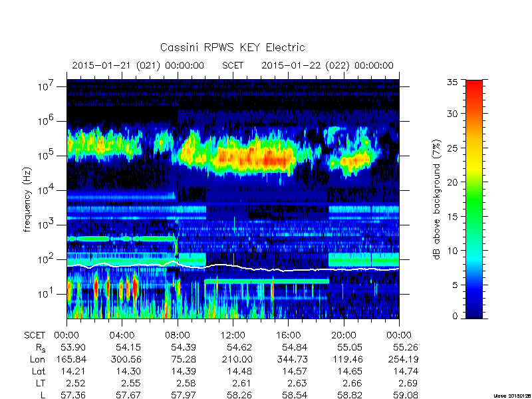
Task: Click the Lat value 14.48
Action: point(240,371)
